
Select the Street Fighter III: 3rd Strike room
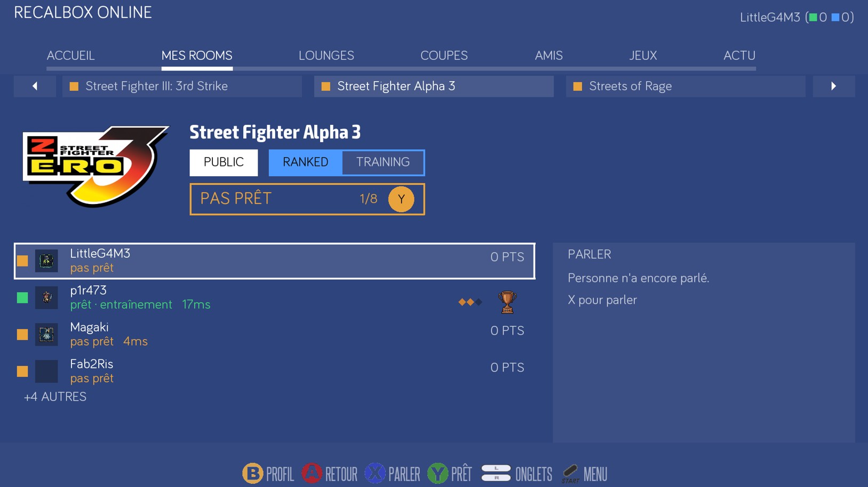[x=182, y=86]
